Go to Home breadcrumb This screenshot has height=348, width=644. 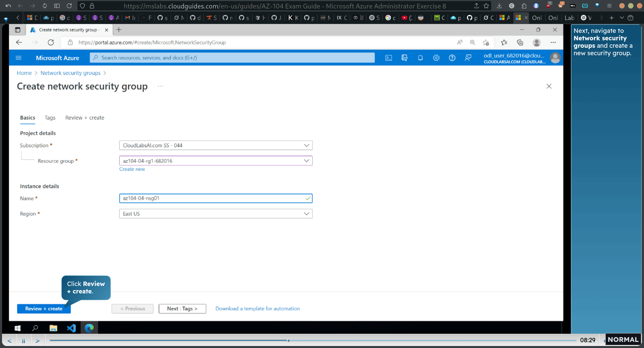[x=24, y=73]
